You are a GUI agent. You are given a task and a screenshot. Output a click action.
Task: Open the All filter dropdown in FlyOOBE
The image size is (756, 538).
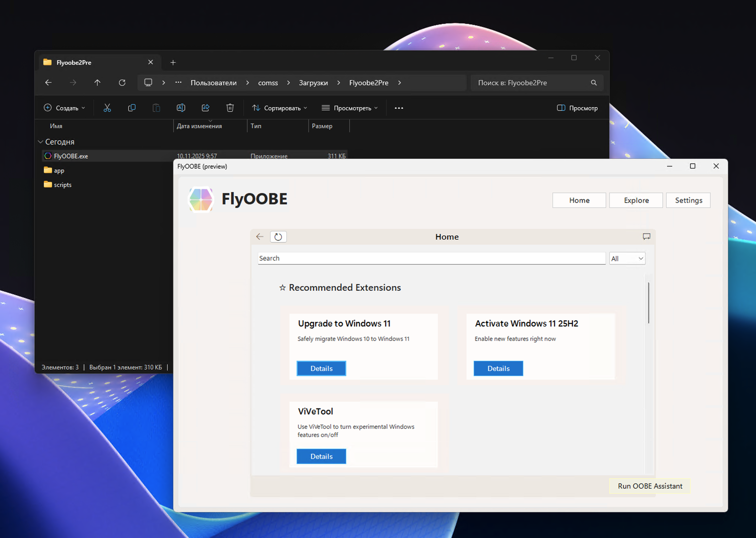point(627,258)
